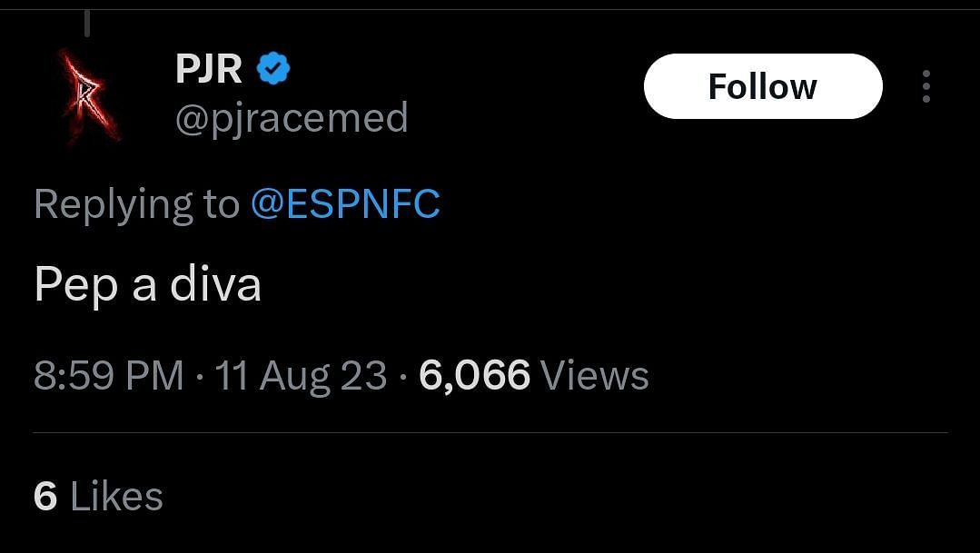The image size is (980, 553).
Task: Click the divider line above Likes
Action: [490, 433]
